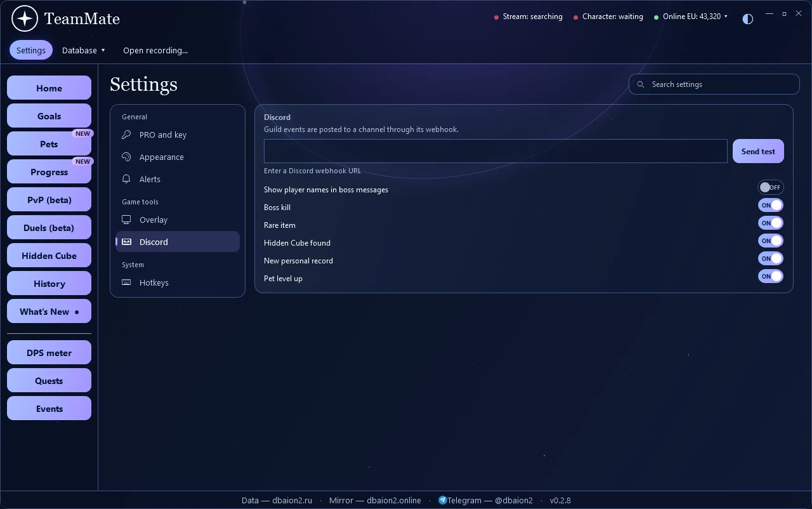Select PRO and key settings section

pos(178,135)
